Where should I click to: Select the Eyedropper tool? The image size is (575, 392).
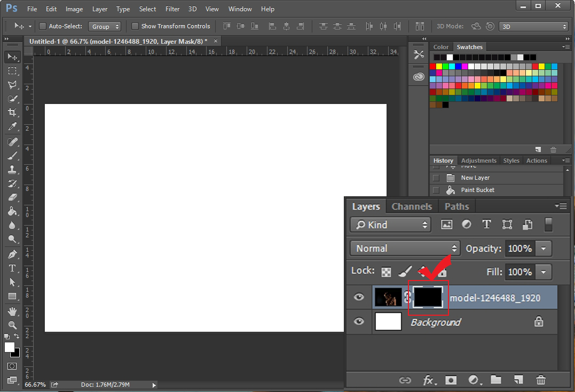tap(12, 127)
